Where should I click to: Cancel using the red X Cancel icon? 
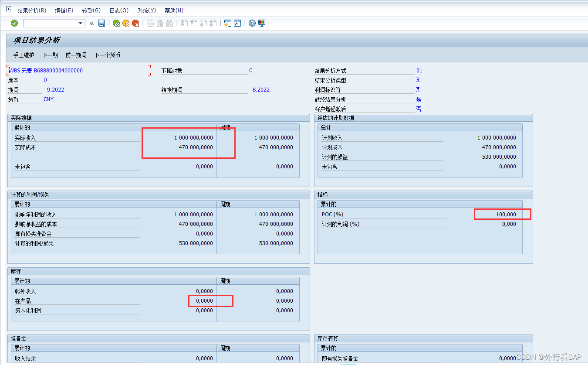(136, 23)
